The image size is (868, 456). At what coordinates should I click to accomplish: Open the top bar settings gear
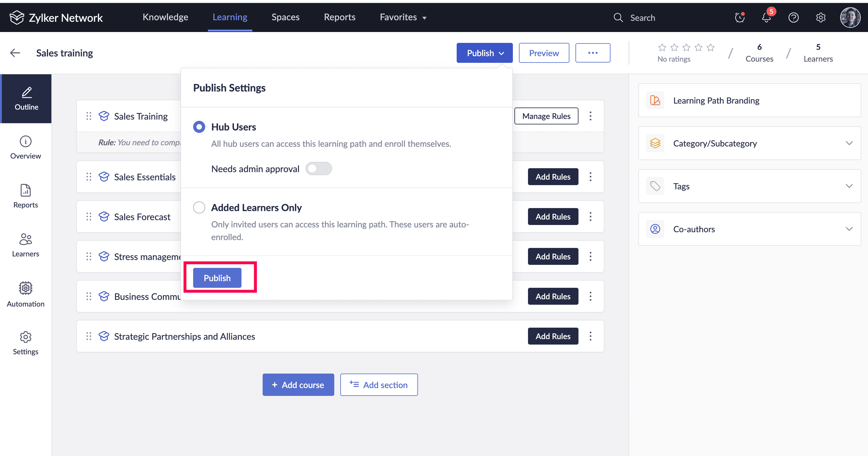[821, 18]
